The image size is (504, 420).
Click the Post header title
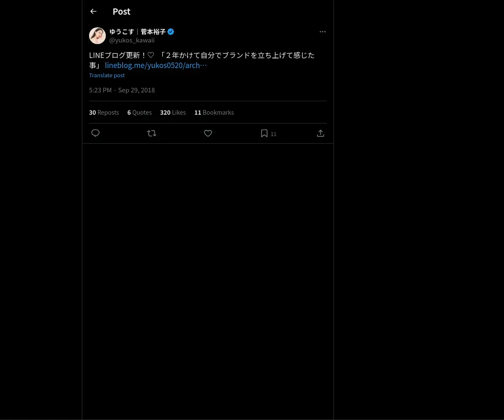point(121,12)
